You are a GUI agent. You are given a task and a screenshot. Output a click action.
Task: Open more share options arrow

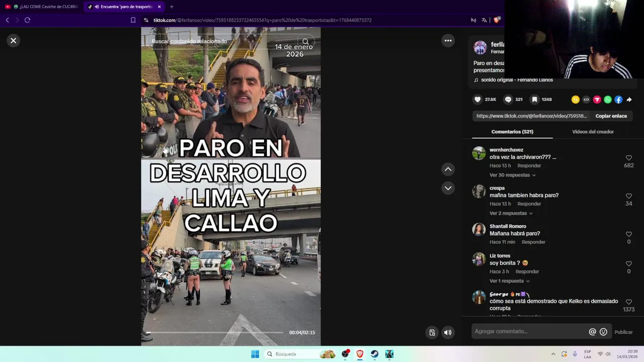pyautogui.click(x=629, y=100)
